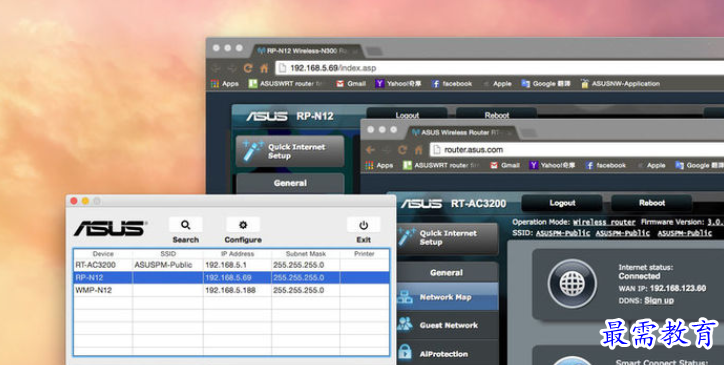Click reload icon in router.asus.com browser window
Screen dimensions: 724x365
coord(402,150)
